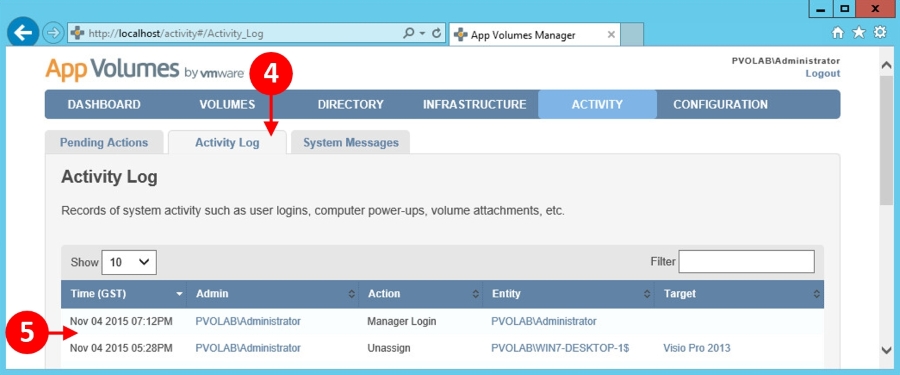Click the refresh icon in address bar

pos(436,34)
